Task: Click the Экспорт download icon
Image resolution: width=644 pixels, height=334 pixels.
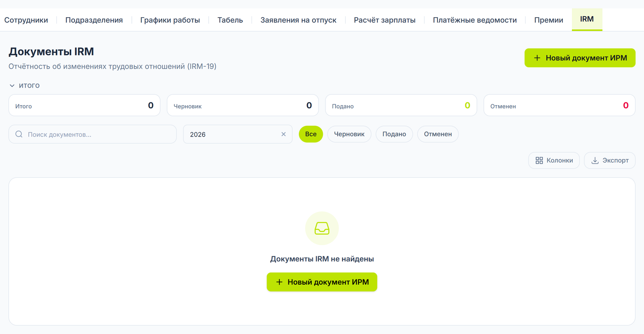Action: tap(595, 161)
